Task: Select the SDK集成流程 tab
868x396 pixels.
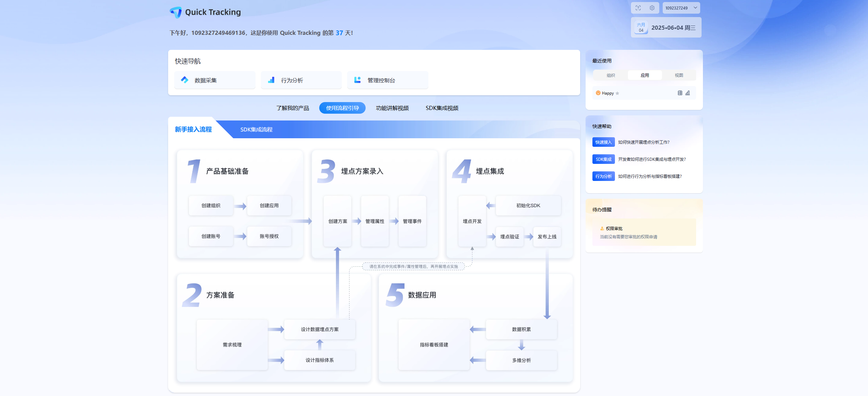Action: click(256, 129)
